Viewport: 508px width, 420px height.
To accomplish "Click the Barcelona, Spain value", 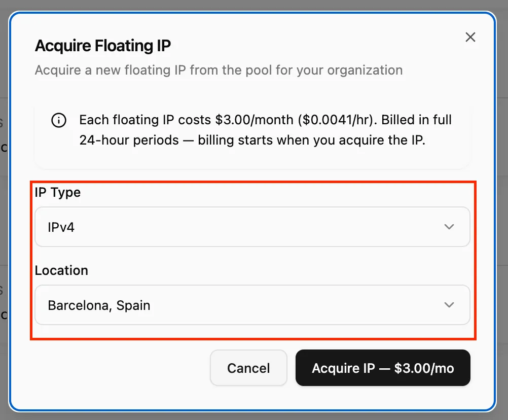I will [99, 305].
